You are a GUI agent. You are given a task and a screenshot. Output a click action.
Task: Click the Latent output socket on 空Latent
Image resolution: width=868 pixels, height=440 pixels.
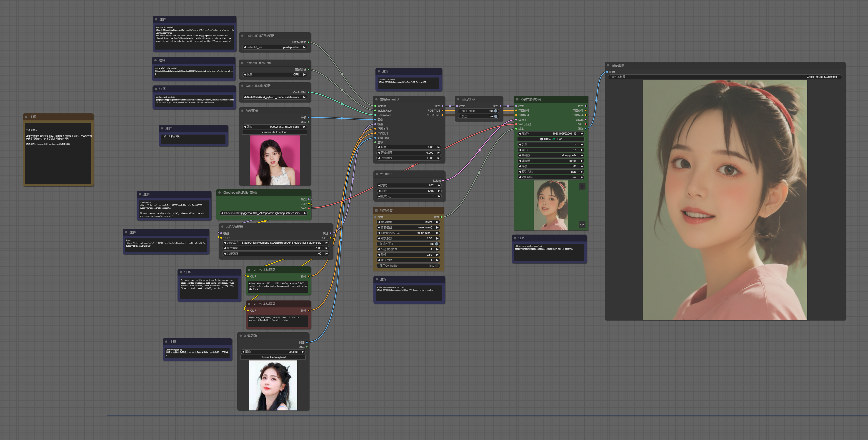click(443, 181)
